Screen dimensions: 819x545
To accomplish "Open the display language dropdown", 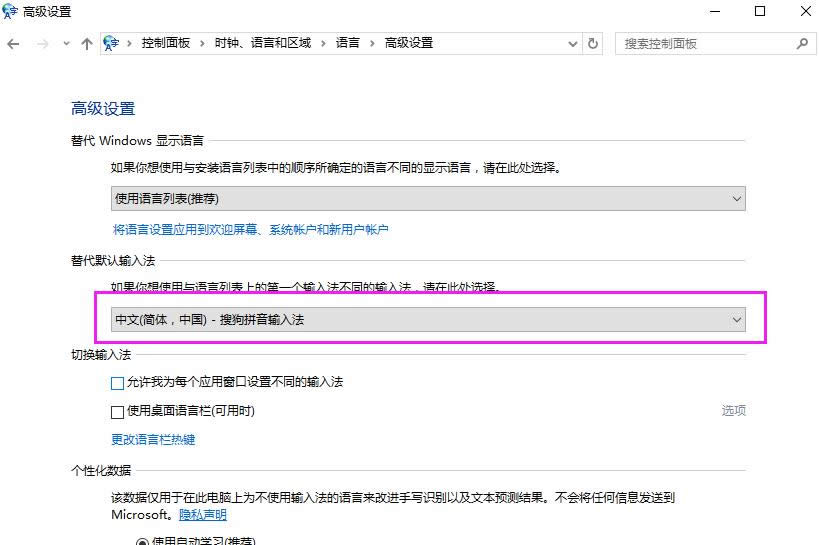I will point(427,199).
